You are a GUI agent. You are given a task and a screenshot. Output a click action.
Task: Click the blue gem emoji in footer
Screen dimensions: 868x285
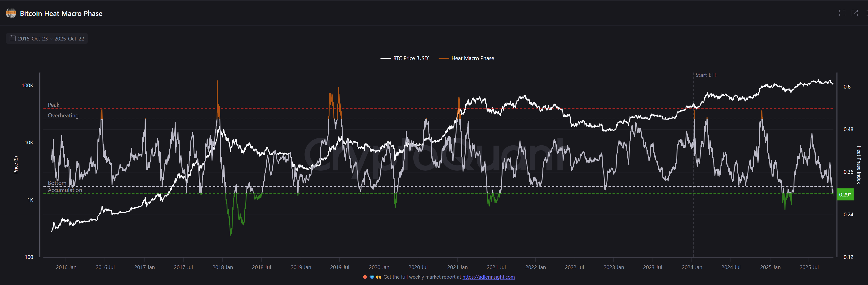tap(372, 277)
